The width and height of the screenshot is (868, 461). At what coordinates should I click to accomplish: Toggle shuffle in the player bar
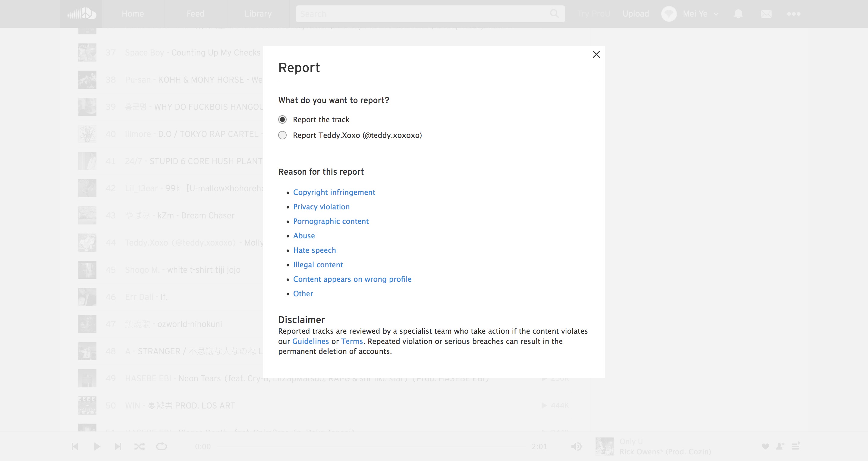coord(140,447)
